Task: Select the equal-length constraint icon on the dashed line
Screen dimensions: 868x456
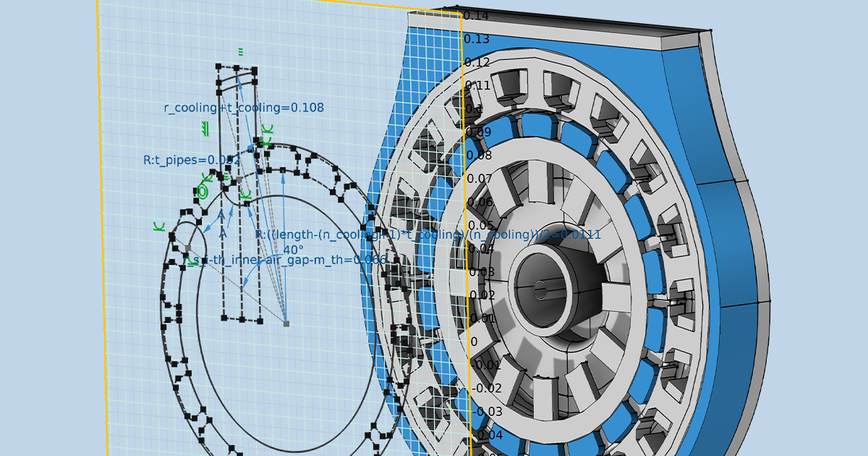Action: point(227,175)
